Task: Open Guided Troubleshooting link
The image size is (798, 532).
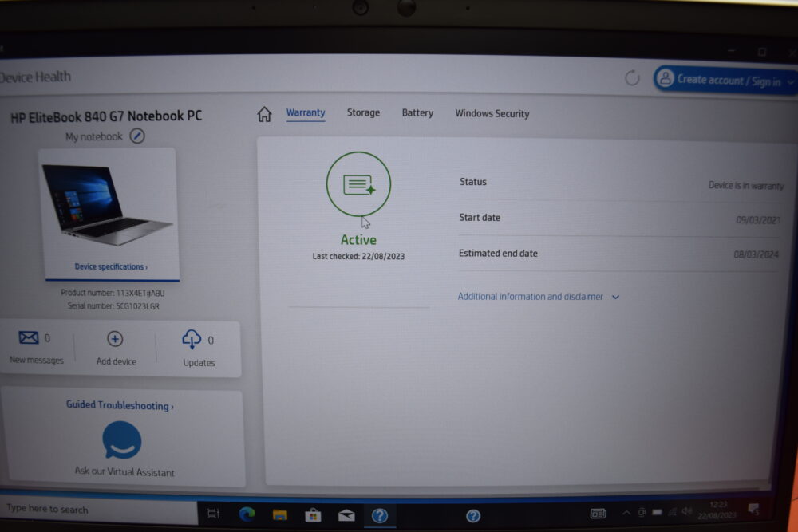Action: 120,405
